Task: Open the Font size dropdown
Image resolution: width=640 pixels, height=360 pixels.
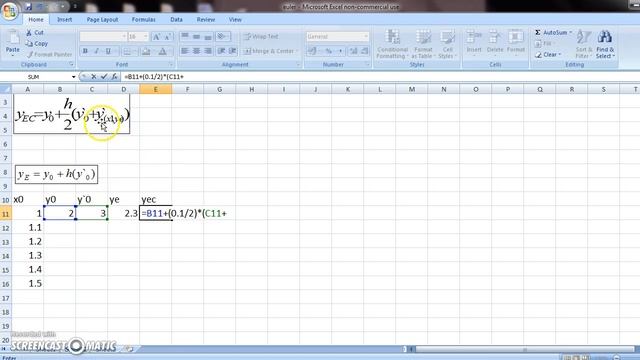Action: point(146,37)
